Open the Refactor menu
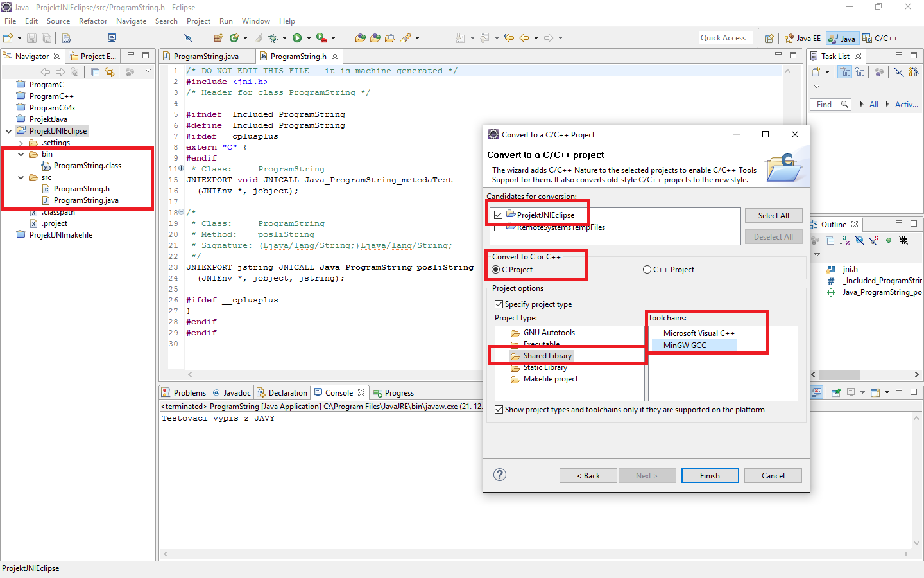This screenshot has width=924, height=578. (93, 21)
